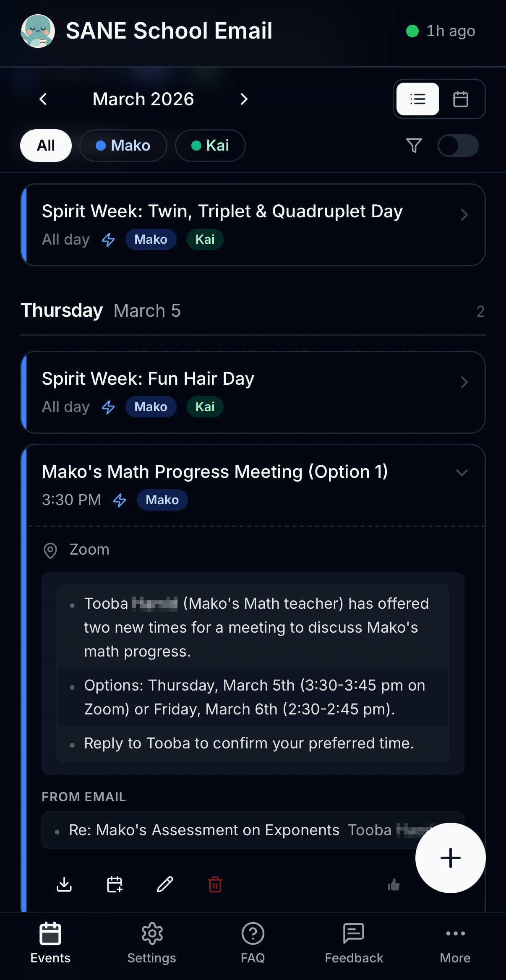
Task: Filter events by Kai chip
Action: 210,146
